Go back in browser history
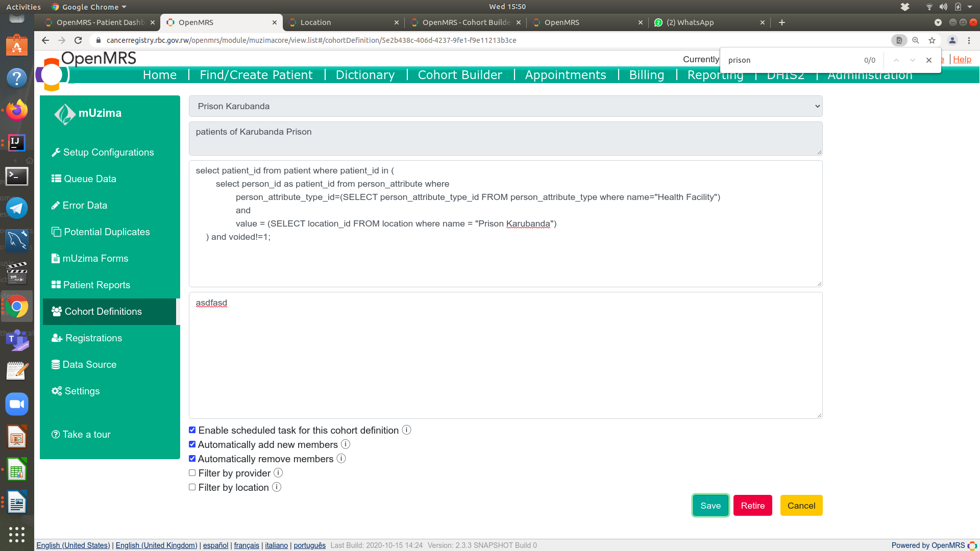 (x=45, y=40)
